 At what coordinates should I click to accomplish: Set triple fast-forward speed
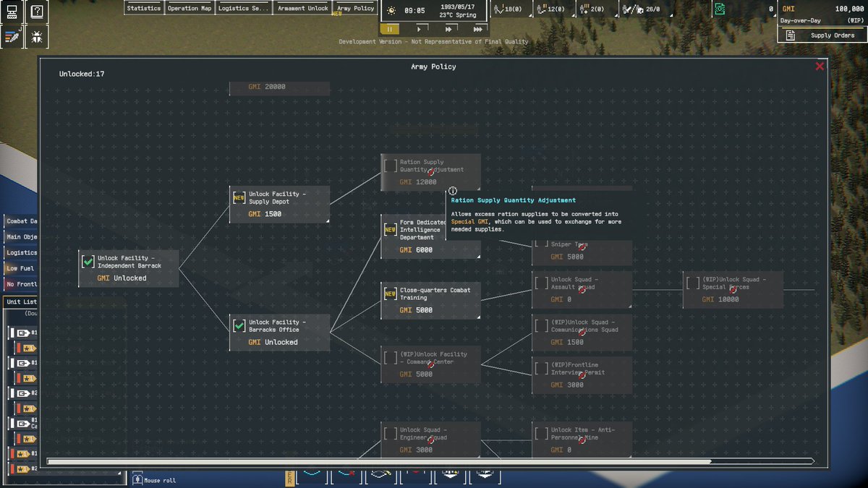tap(478, 30)
